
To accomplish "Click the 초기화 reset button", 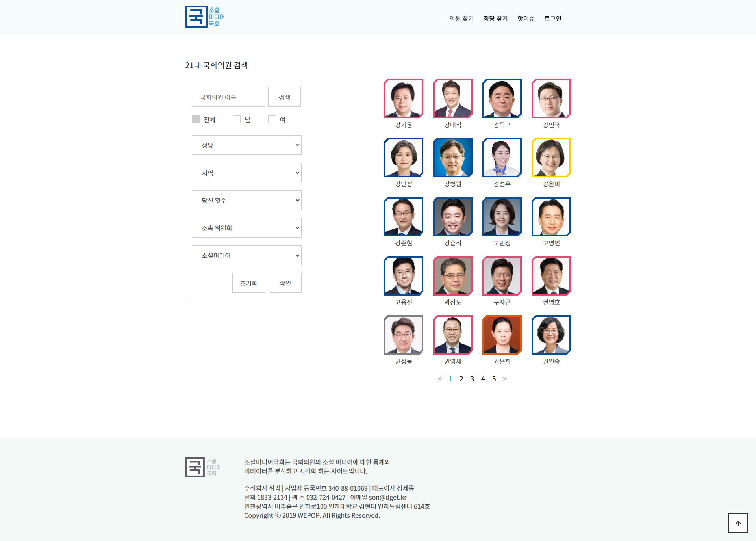I will pos(248,283).
